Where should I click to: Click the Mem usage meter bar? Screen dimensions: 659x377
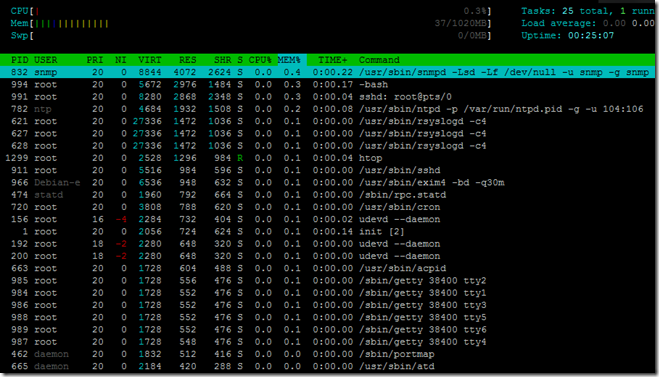click(251, 23)
